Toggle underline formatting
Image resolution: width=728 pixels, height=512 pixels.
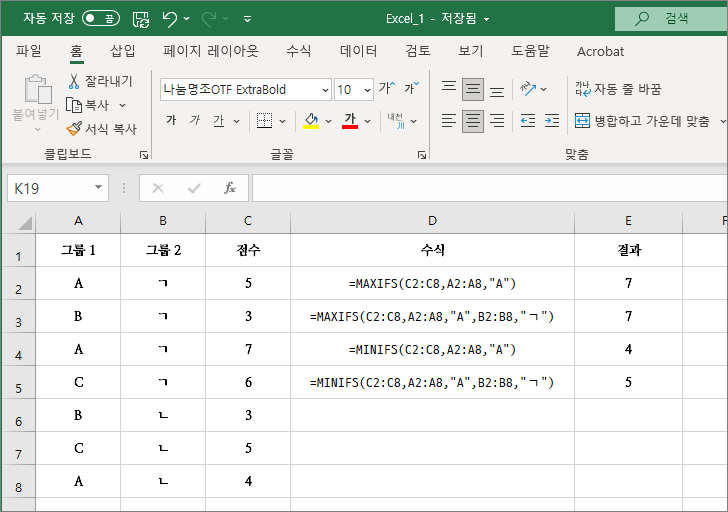coord(219,121)
